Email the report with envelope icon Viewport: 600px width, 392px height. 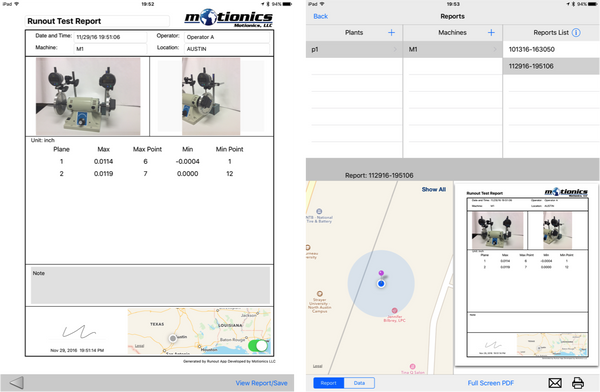click(x=555, y=382)
